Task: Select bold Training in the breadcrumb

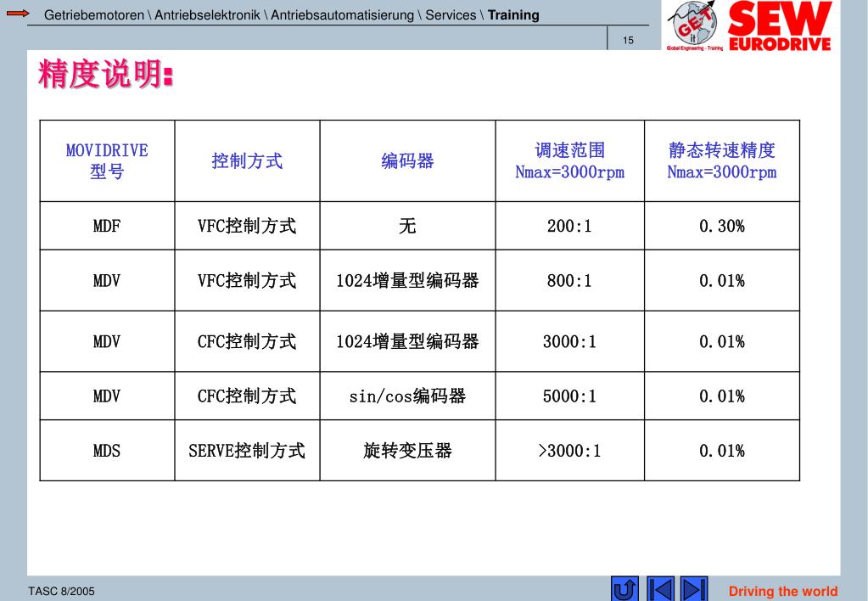Action: tap(513, 15)
